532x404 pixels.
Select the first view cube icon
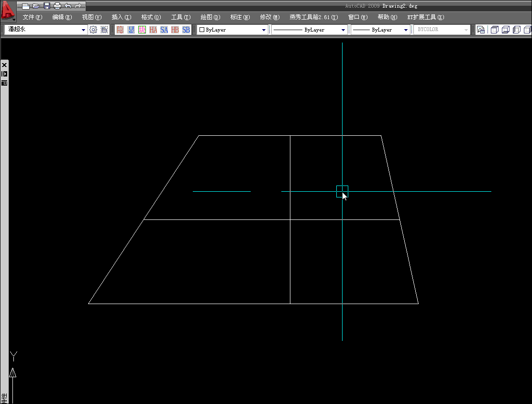[495, 30]
